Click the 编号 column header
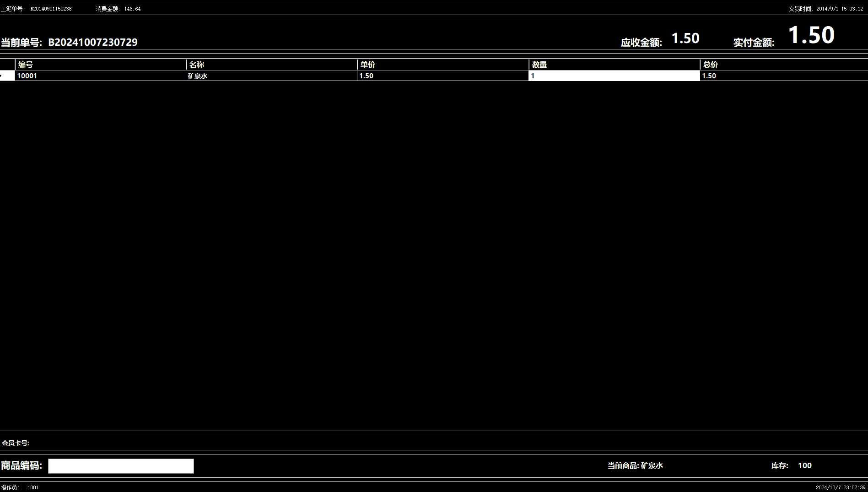Viewport: 868px width, 492px height. point(101,65)
